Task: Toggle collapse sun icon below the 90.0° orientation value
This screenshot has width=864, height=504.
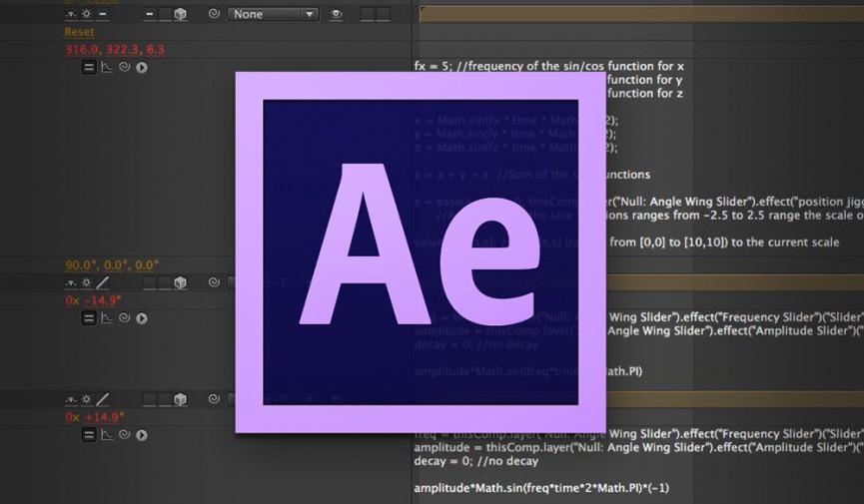Action: coord(87,283)
